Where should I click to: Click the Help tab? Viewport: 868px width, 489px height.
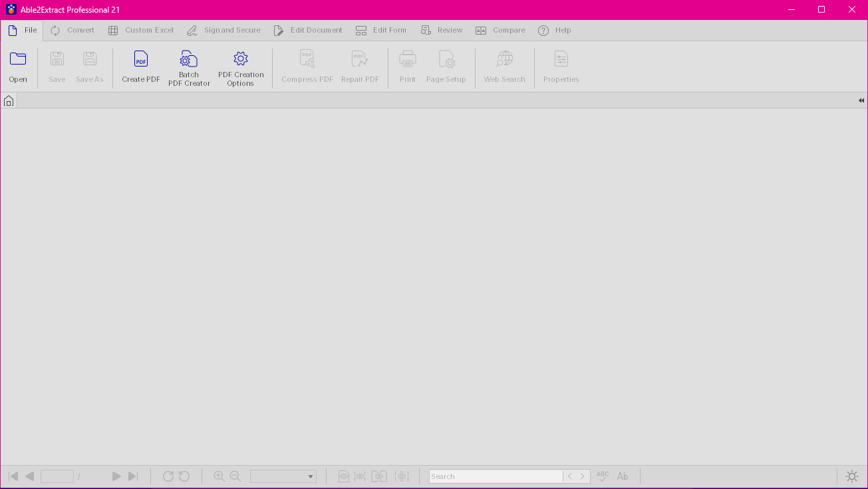point(555,31)
